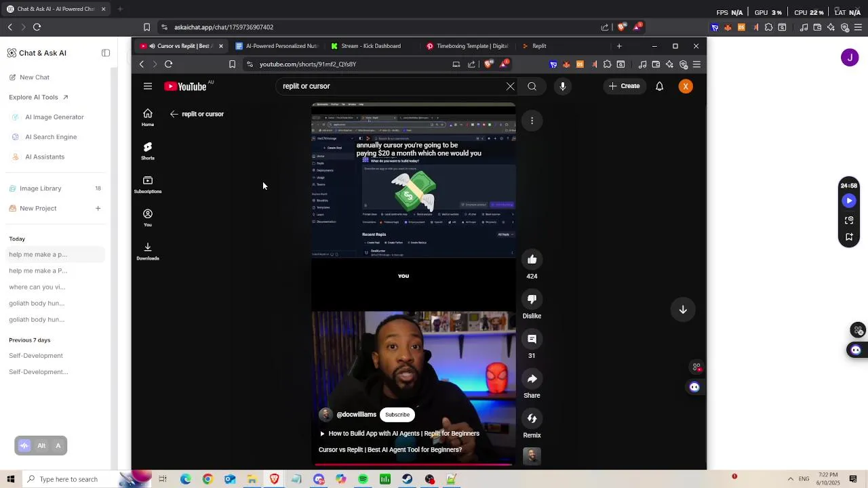Open the Short's three-dot more menu
The width and height of the screenshot is (868, 488).
(x=532, y=121)
